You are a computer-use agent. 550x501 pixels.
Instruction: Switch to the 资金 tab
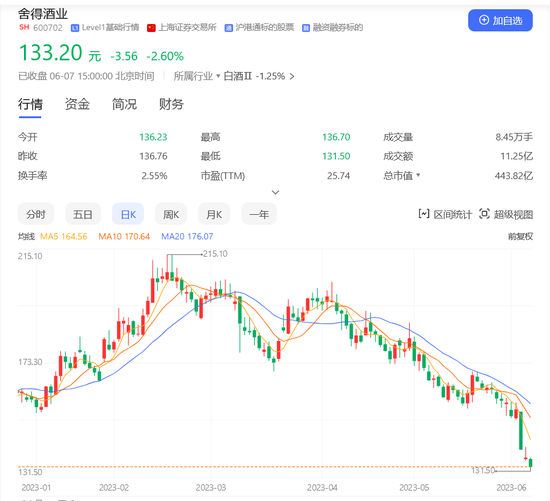coord(77,105)
